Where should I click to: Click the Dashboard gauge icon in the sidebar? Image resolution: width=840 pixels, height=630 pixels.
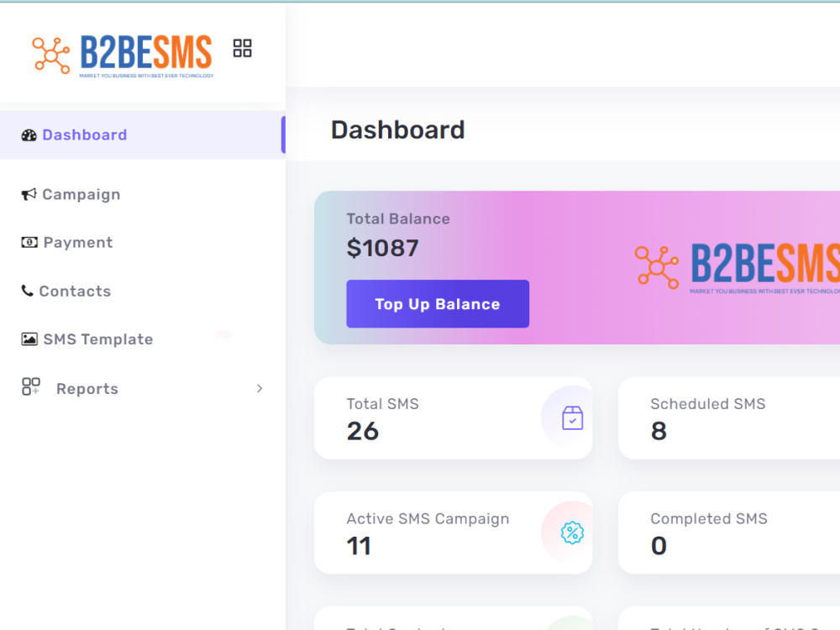29,135
